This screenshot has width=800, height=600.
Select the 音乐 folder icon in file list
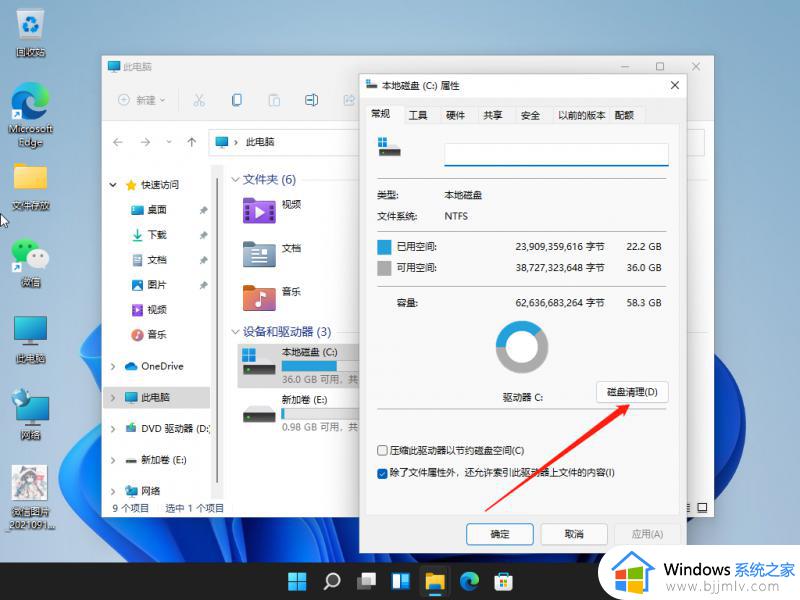259,297
